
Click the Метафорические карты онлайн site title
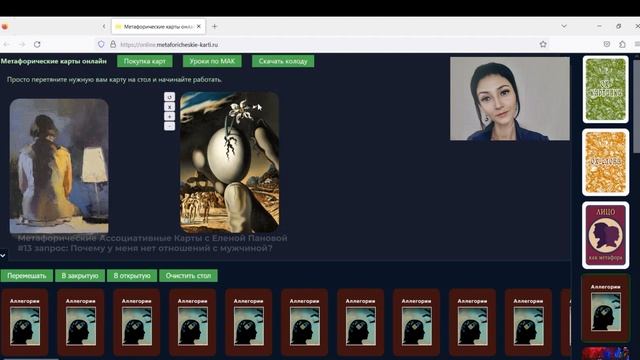click(x=53, y=61)
